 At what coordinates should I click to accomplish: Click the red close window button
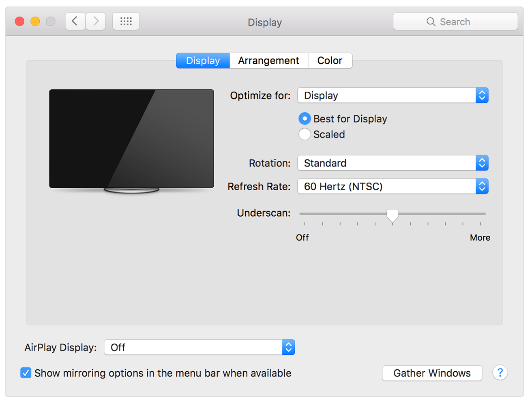(x=19, y=21)
